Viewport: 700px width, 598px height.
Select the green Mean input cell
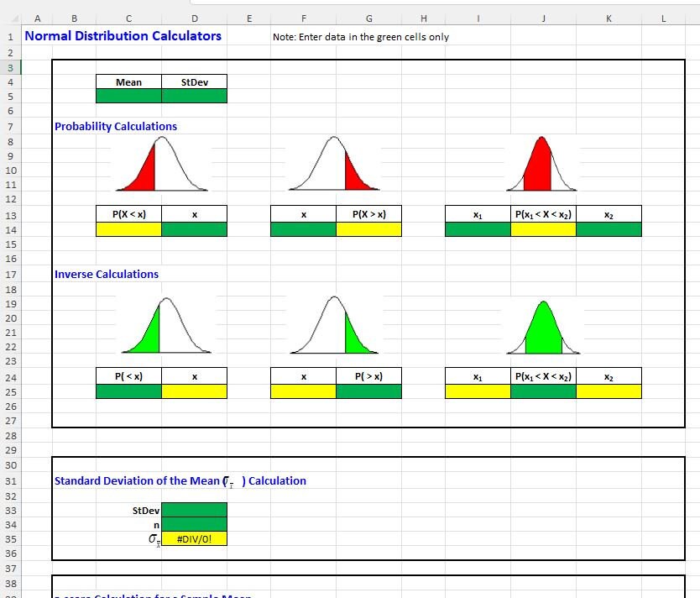coord(128,96)
